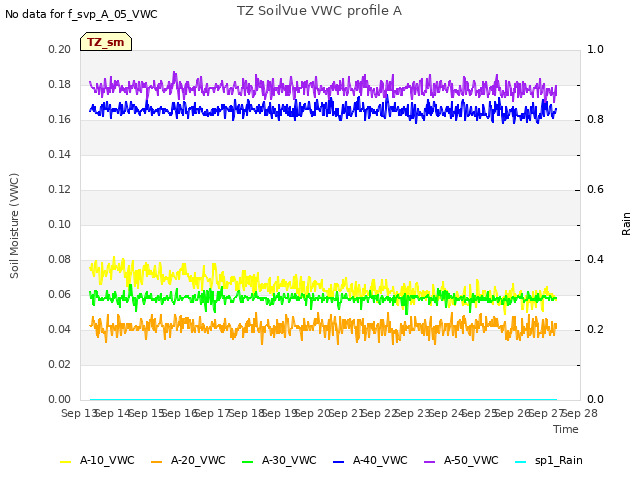This screenshot has width=640, height=480.
Task: Click the Soil Moisture (VWC) axis title
Action: pyautogui.click(x=14, y=226)
